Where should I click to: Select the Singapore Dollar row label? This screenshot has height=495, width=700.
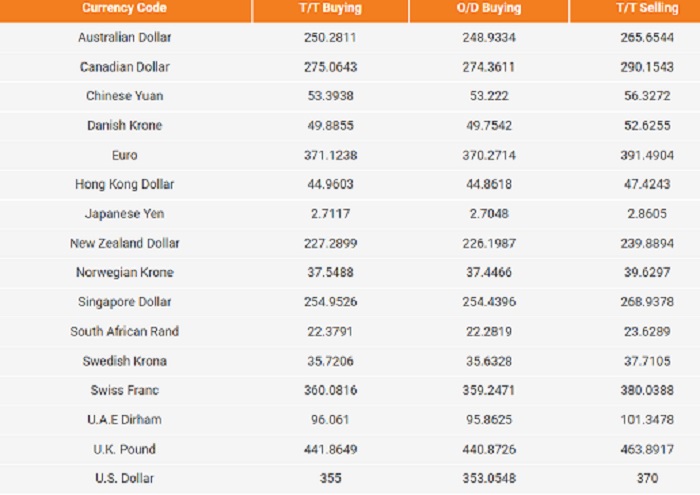(x=125, y=302)
